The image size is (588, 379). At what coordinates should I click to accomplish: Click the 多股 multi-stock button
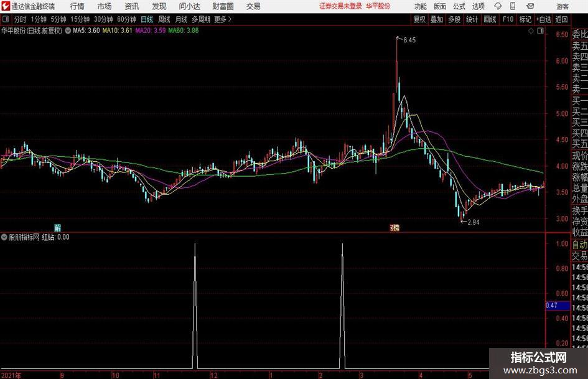pos(454,19)
